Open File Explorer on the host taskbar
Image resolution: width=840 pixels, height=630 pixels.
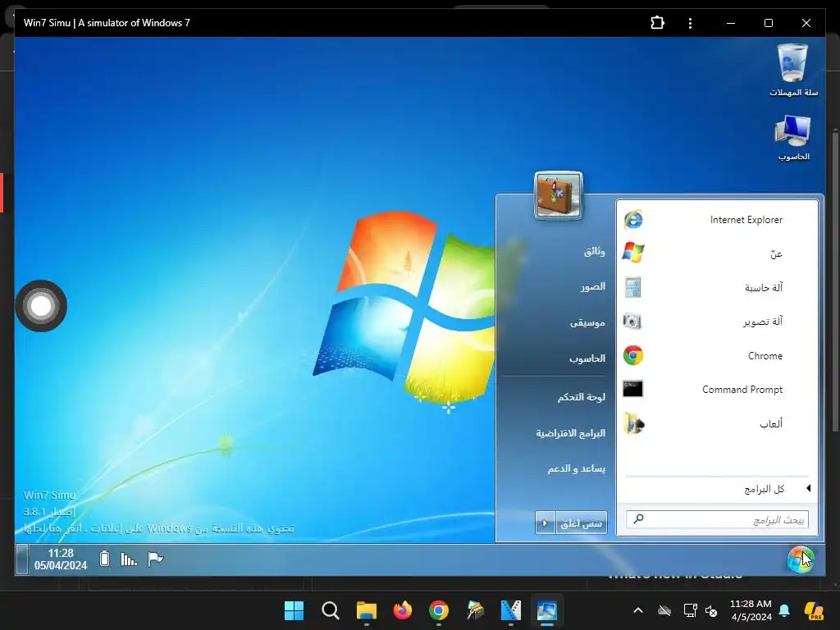pos(367,610)
